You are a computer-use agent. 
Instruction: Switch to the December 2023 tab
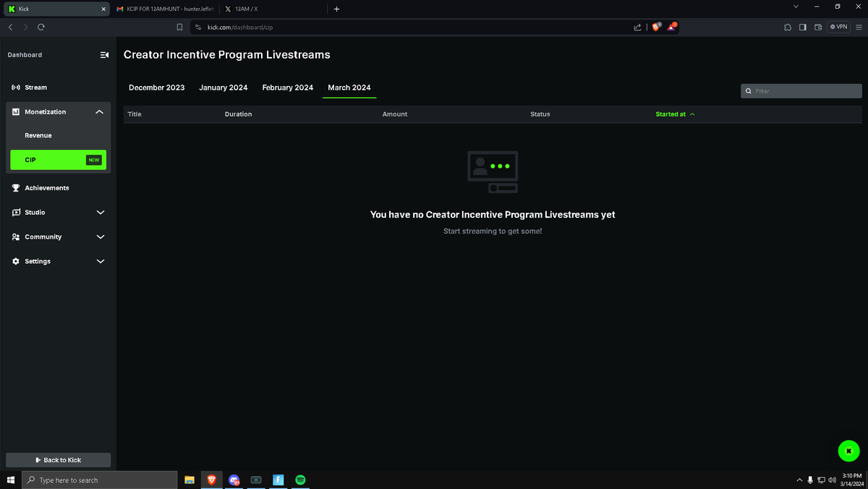tap(157, 88)
